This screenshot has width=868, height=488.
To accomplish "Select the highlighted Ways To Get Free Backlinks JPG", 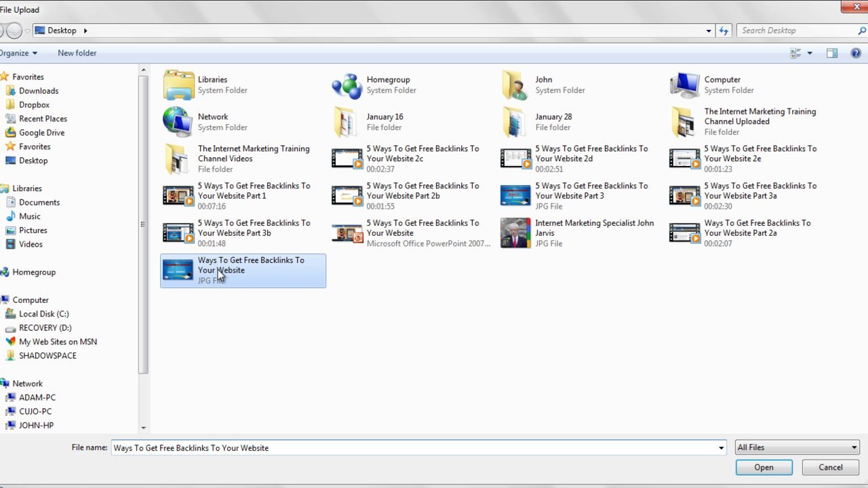I will (243, 270).
